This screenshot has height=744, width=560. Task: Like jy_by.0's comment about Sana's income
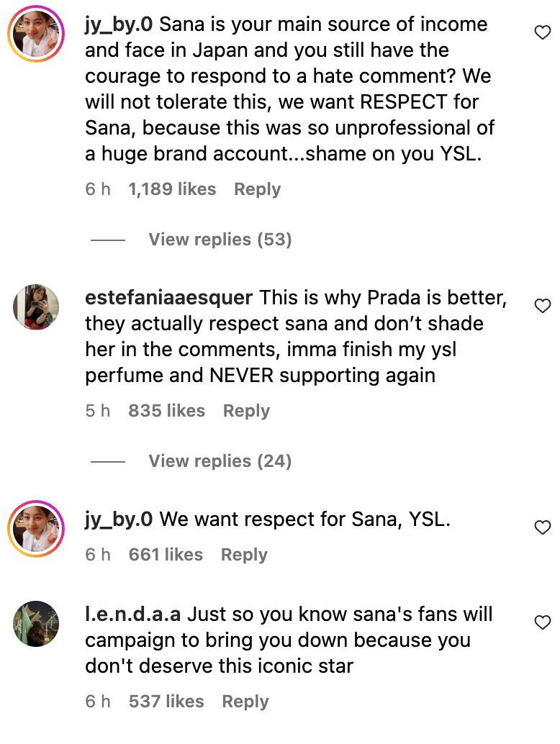tap(543, 32)
